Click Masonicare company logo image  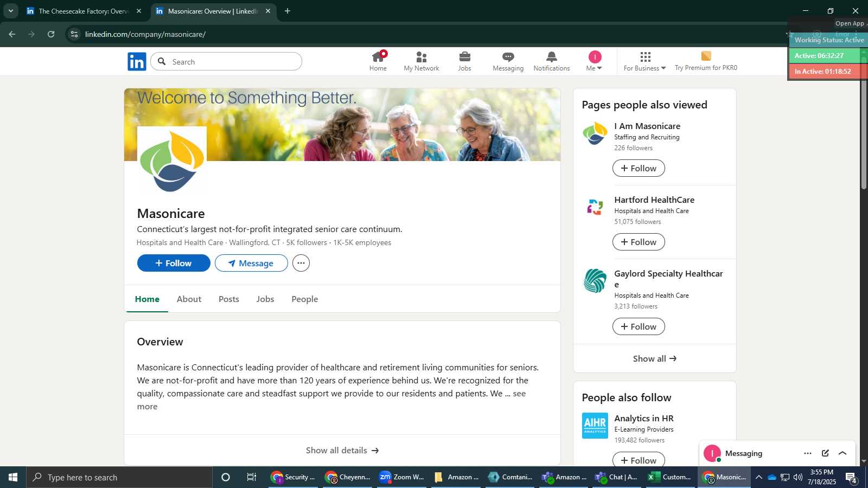(172, 161)
